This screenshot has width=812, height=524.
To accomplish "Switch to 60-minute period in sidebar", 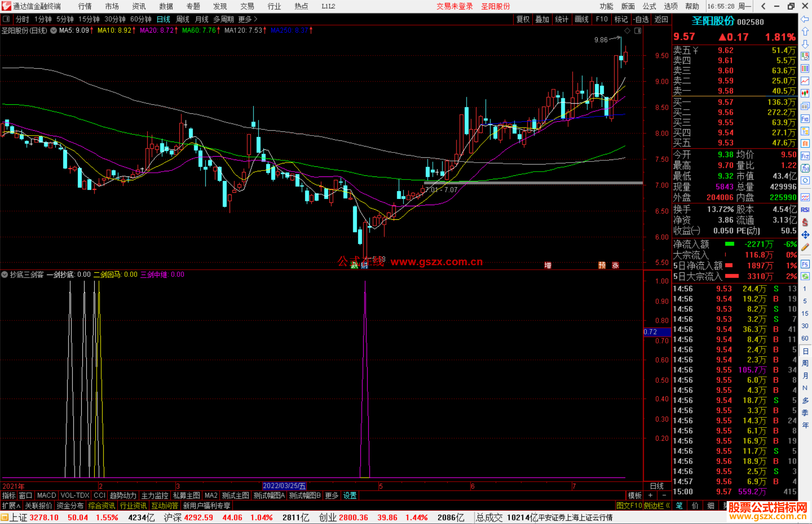I will pos(804,338).
